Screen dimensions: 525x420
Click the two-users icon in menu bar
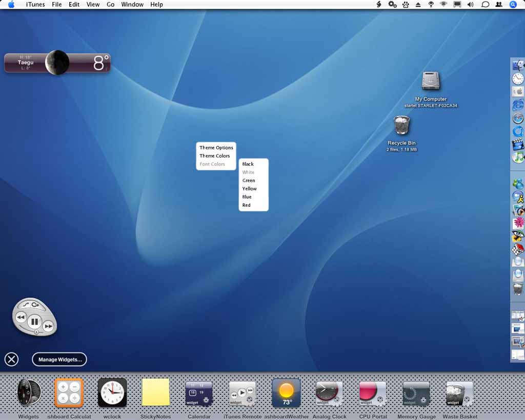click(499, 4)
